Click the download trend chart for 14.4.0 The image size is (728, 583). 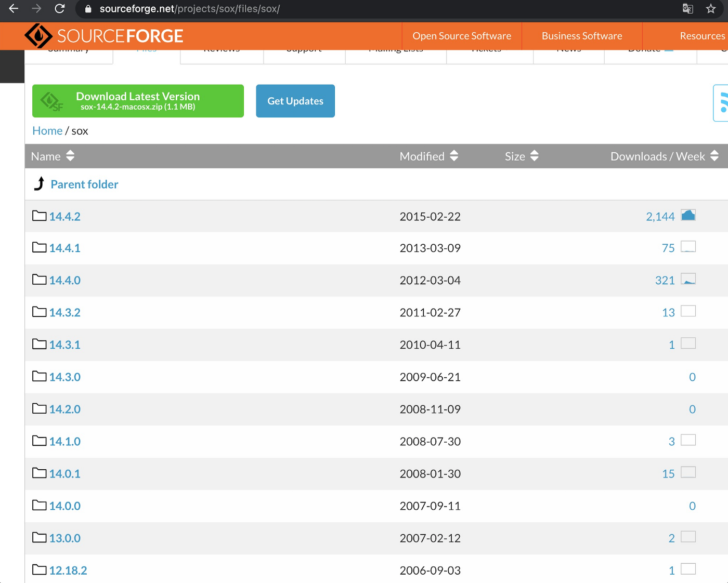point(688,279)
